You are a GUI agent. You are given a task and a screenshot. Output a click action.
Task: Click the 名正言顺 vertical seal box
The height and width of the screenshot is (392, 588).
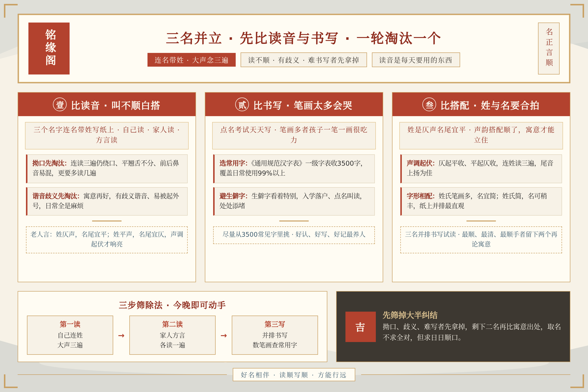[549, 49]
